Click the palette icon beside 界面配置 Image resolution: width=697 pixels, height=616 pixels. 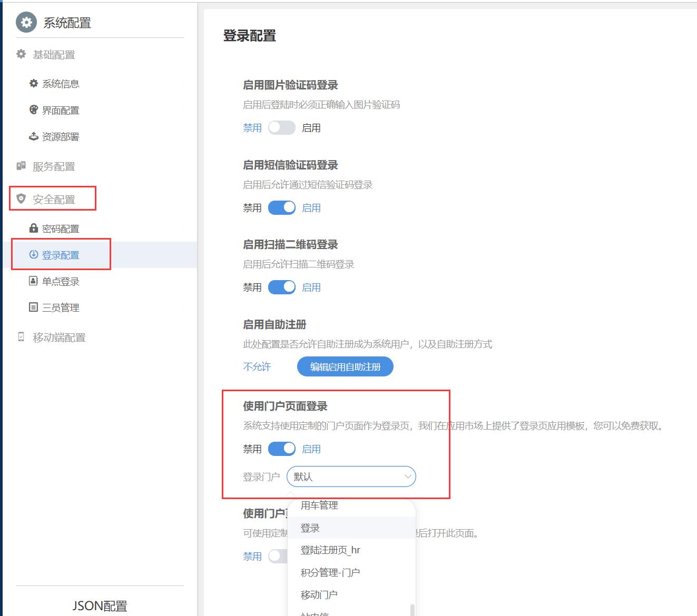33,110
